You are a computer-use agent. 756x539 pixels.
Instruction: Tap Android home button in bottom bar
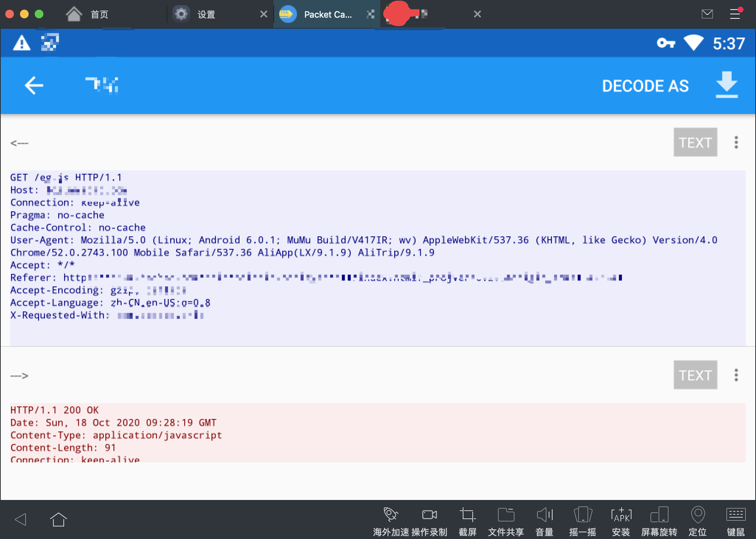tap(58, 519)
